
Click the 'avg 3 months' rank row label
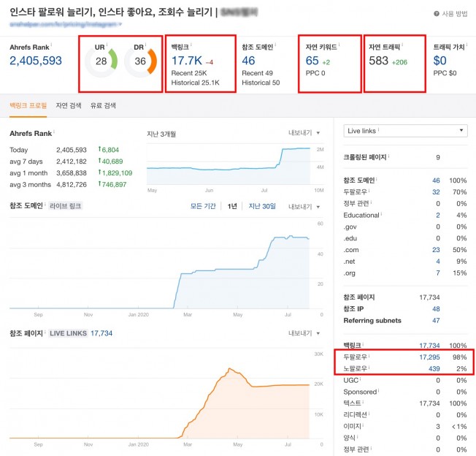pos(30,184)
